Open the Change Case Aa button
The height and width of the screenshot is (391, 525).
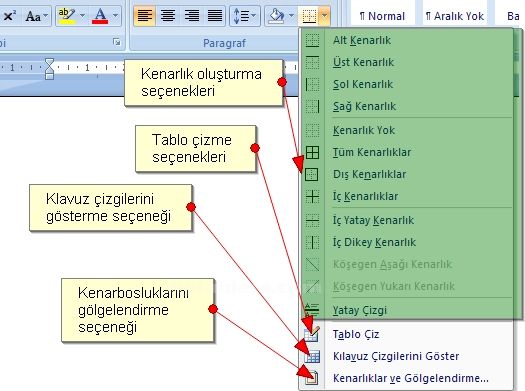pos(37,16)
